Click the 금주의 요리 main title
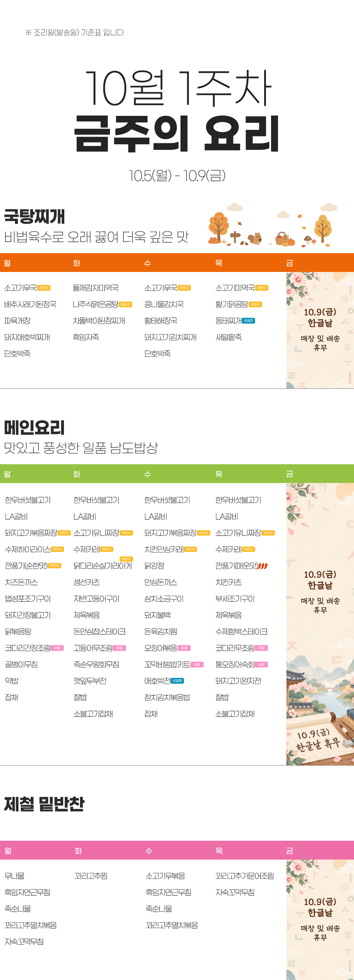Screen dimensions: 354x980 click(x=177, y=134)
